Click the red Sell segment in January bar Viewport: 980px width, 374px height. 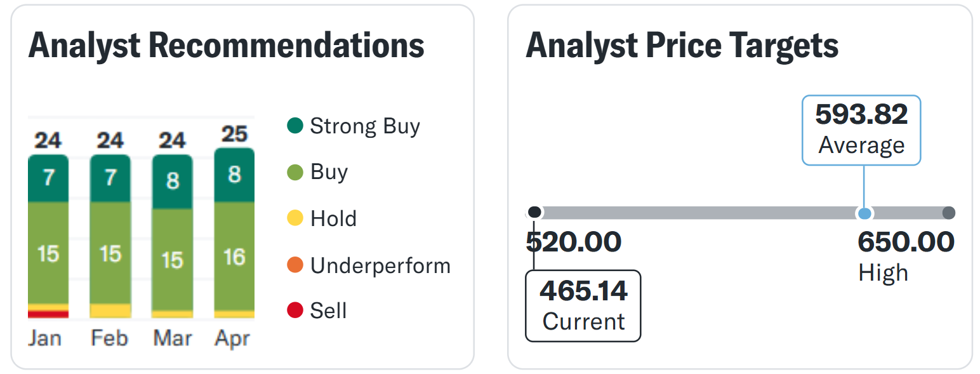click(48, 314)
